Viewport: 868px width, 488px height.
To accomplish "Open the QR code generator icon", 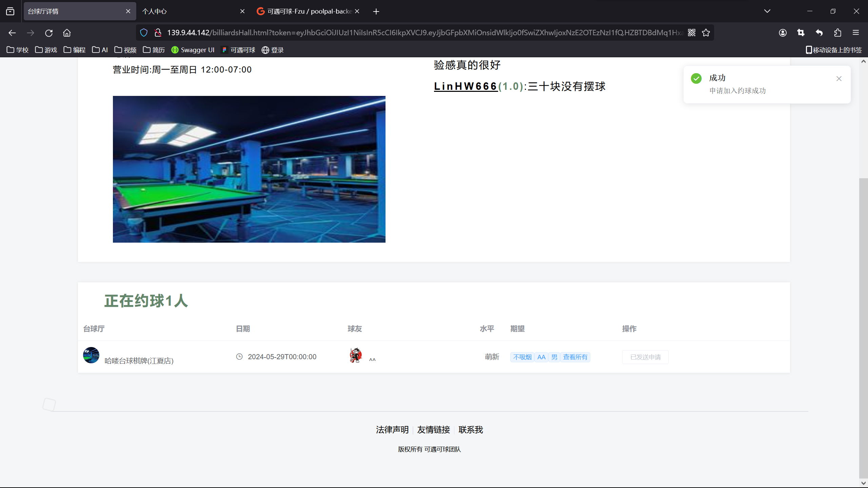I will click(x=692, y=33).
